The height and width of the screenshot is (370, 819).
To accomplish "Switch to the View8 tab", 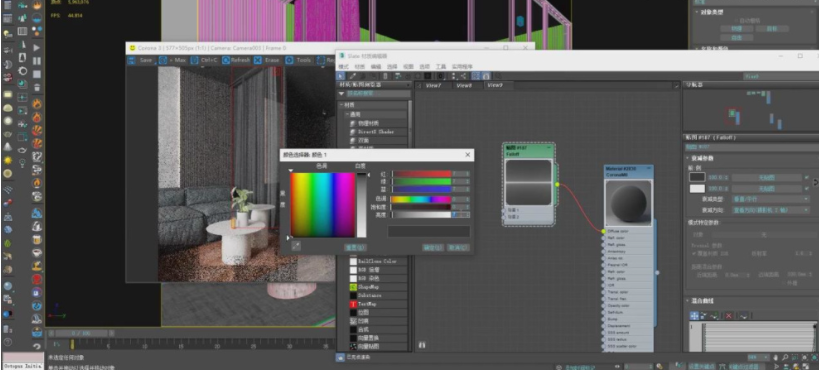I will coord(464,85).
